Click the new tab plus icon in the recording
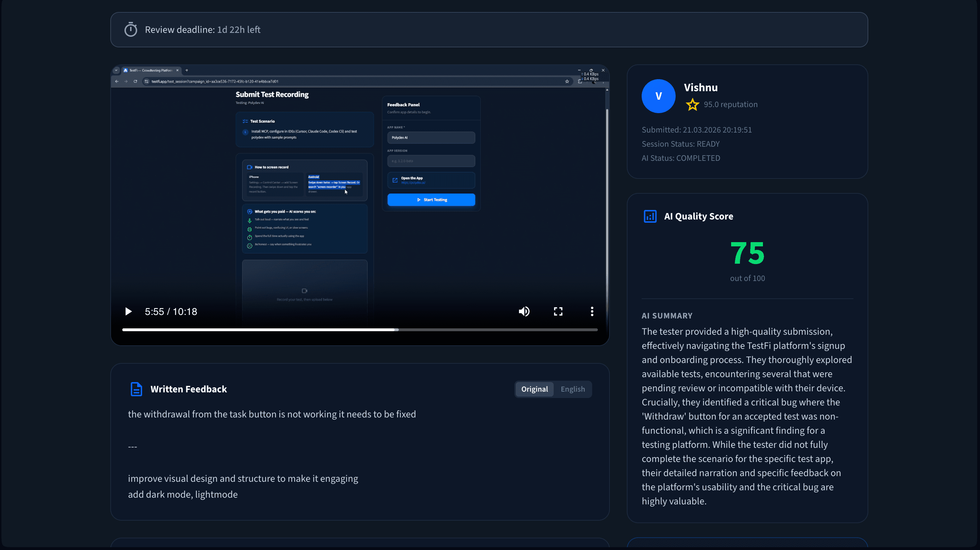980x550 pixels. (186, 70)
